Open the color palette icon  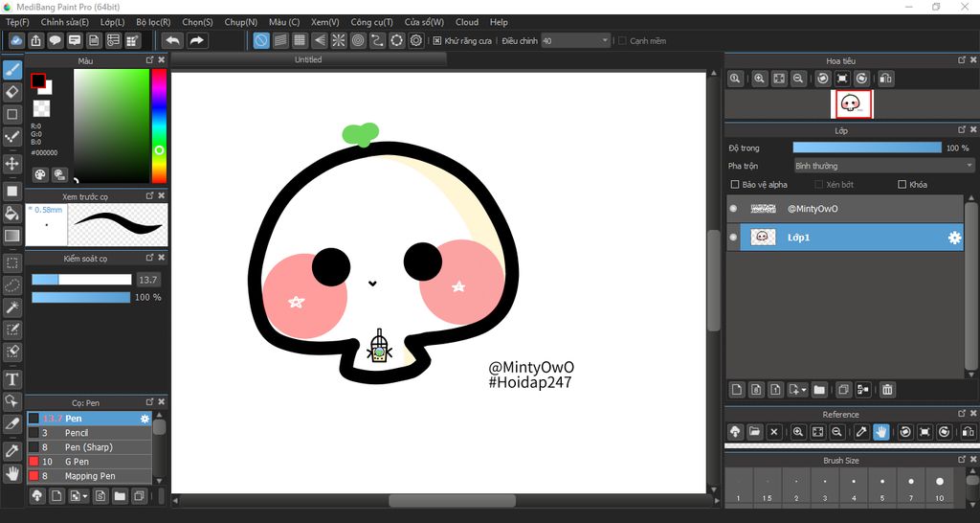(x=40, y=174)
